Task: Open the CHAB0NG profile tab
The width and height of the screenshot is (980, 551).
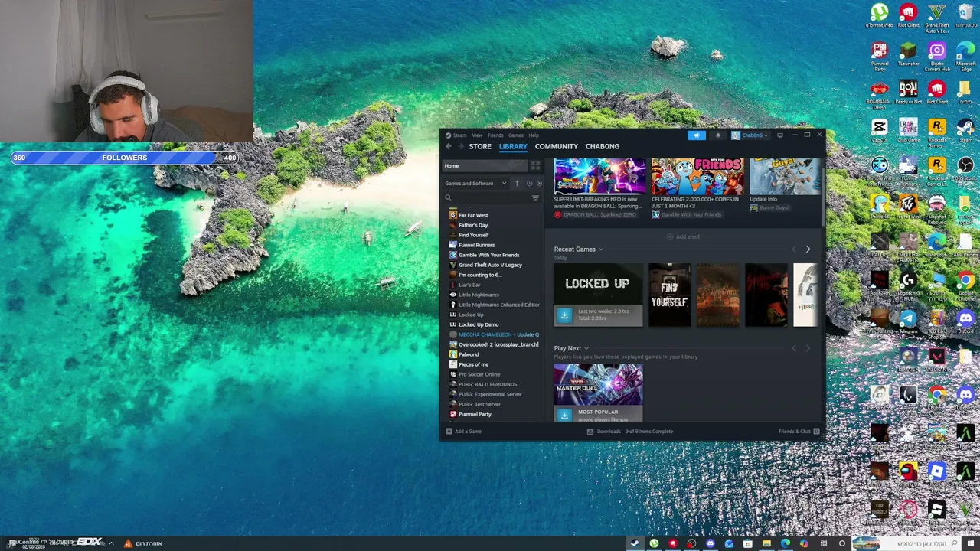Action: point(603,146)
